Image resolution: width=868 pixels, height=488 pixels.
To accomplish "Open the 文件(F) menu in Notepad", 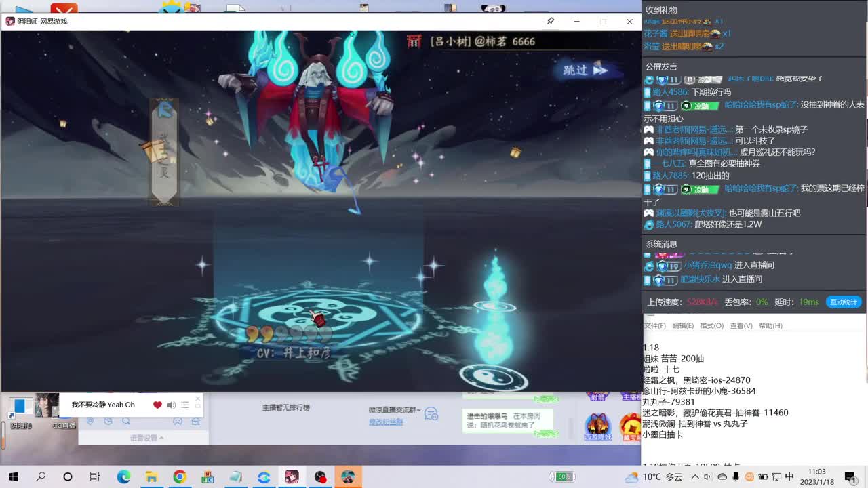I will tap(654, 326).
